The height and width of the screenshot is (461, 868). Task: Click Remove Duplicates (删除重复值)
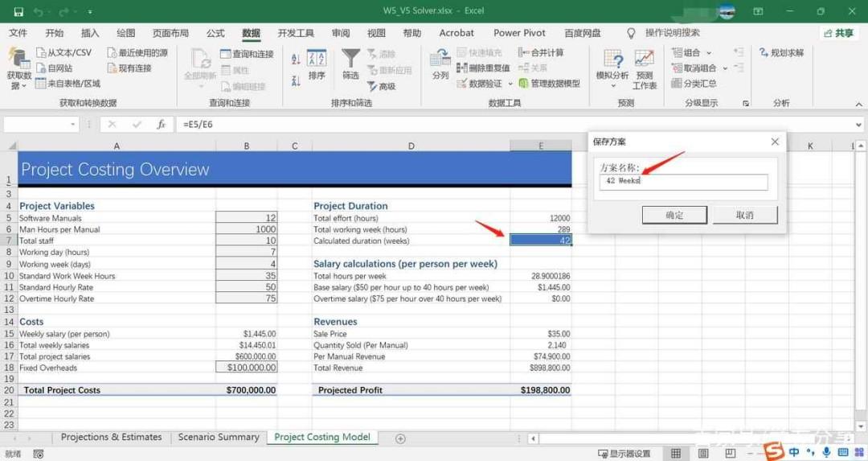[483, 68]
